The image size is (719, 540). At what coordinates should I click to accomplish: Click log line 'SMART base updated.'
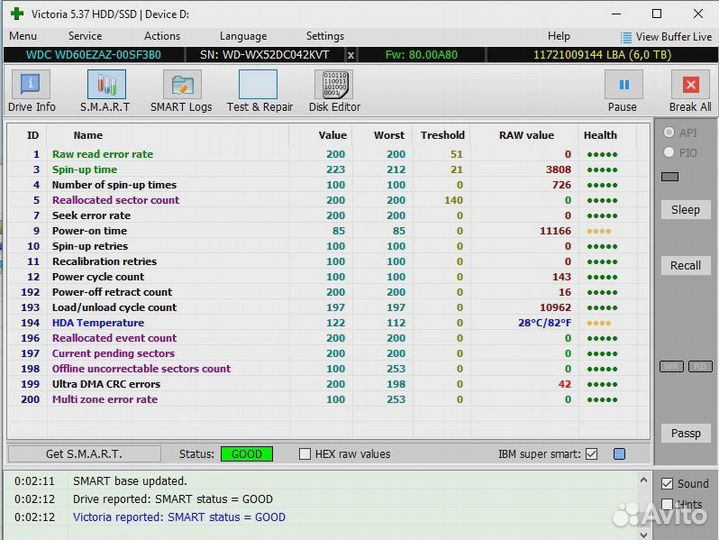point(130,481)
